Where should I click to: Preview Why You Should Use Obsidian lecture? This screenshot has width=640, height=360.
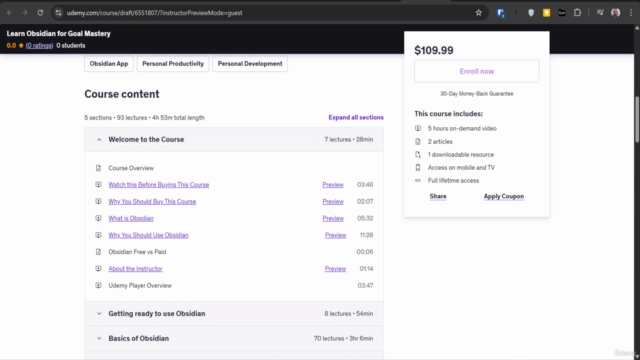[336, 235]
